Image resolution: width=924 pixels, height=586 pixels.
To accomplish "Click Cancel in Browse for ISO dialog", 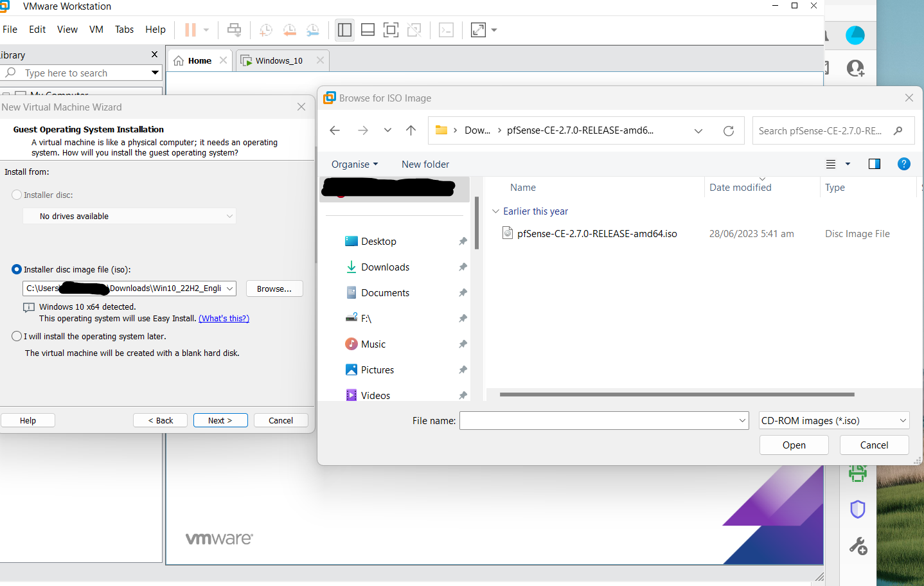I will [874, 445].
